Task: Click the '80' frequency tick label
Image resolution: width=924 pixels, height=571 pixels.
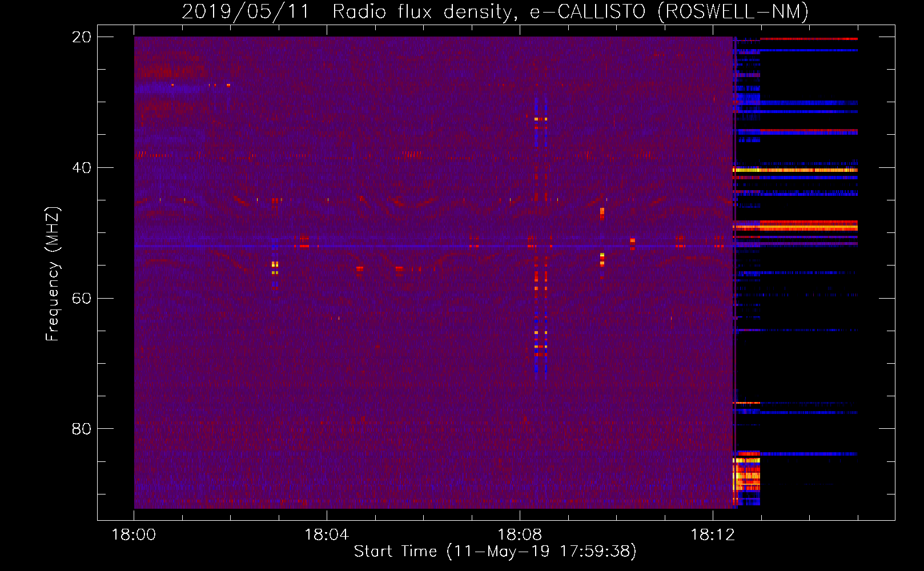Action: [82, 429]
